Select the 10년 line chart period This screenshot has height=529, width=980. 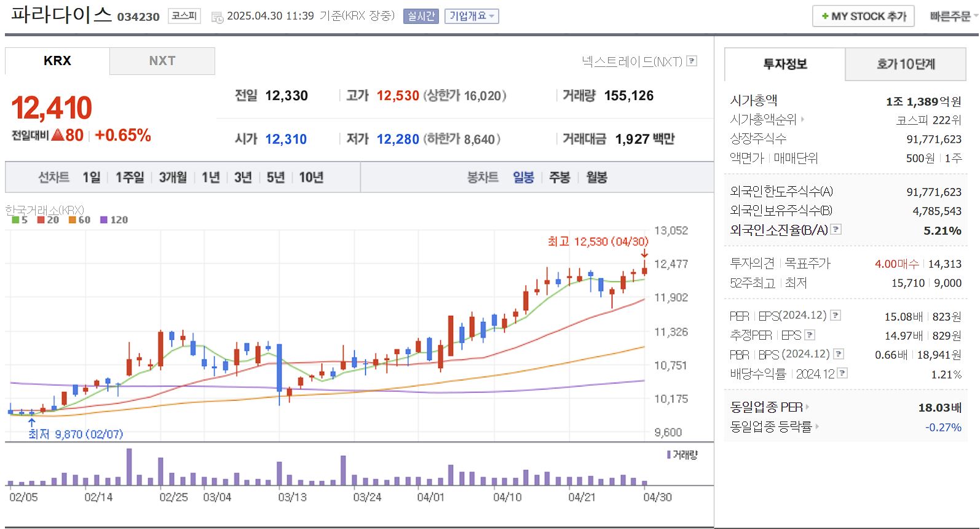point(311,178)
